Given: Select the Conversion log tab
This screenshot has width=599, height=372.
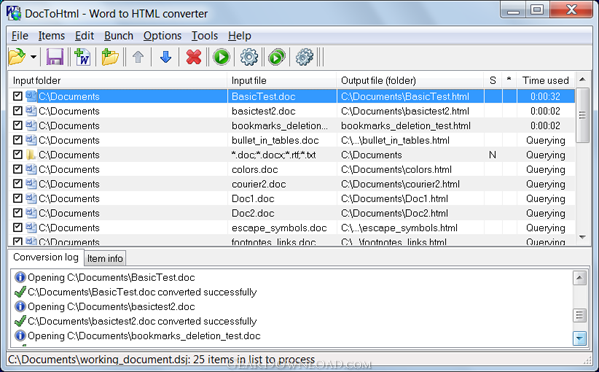Looking at the screenshot, I should pos(46,257).
